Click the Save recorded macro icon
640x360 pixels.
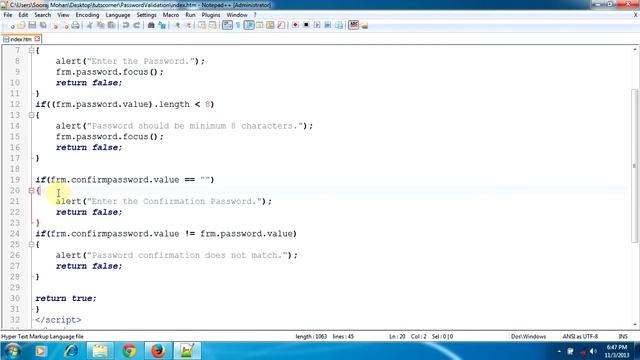point(339,25)
